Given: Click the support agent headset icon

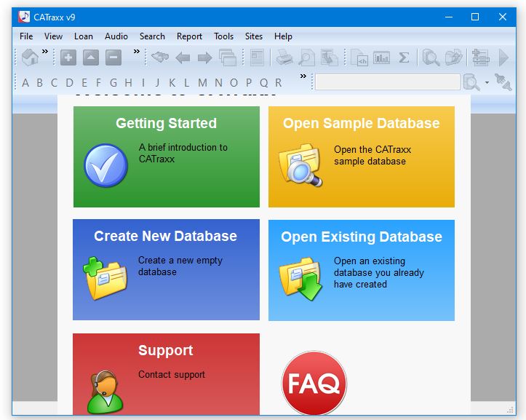Looking at the screenshot, I should point(105,392).
